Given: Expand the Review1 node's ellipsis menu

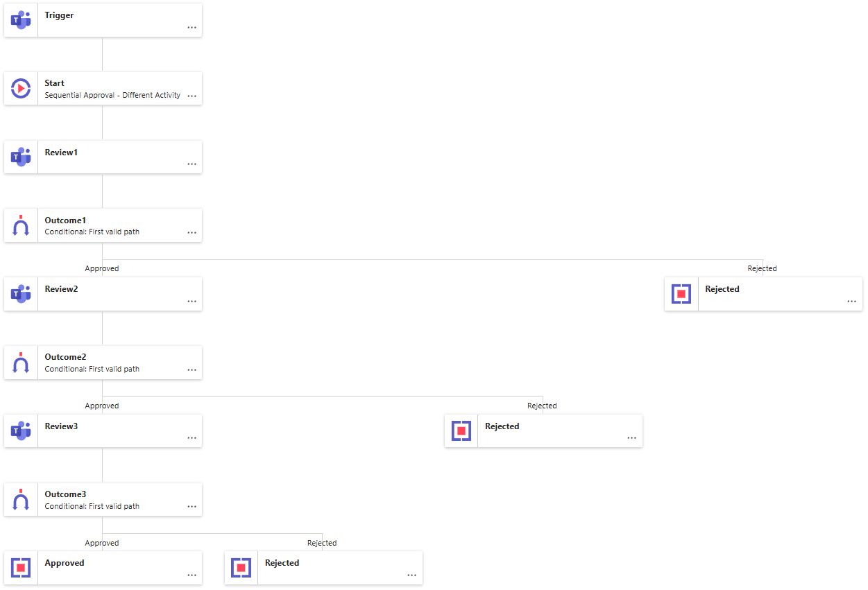Looking at the screenshot, I should click(x=192, y=164).
